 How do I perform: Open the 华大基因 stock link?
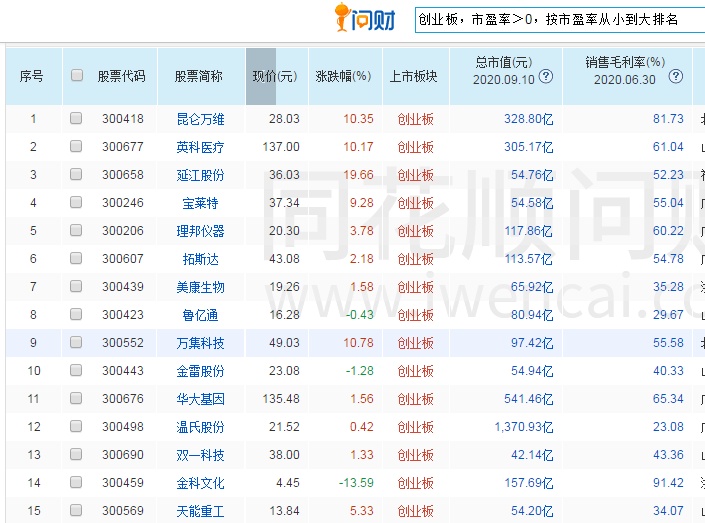click(200, 399)
